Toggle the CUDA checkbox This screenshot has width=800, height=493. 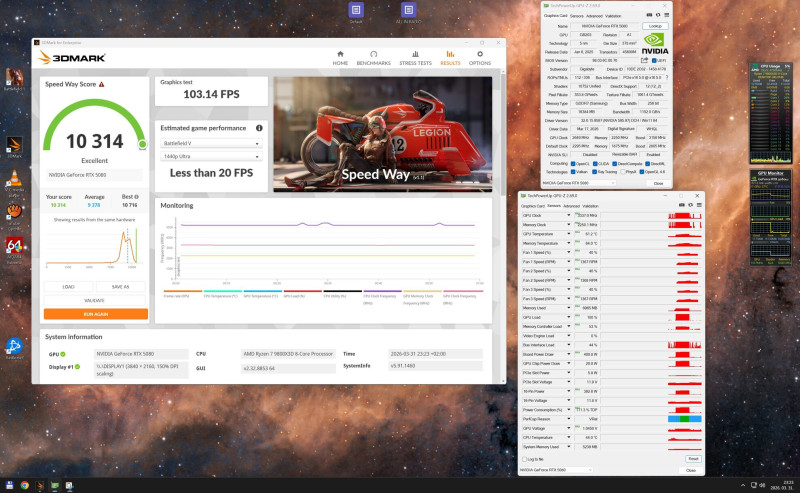595,164
